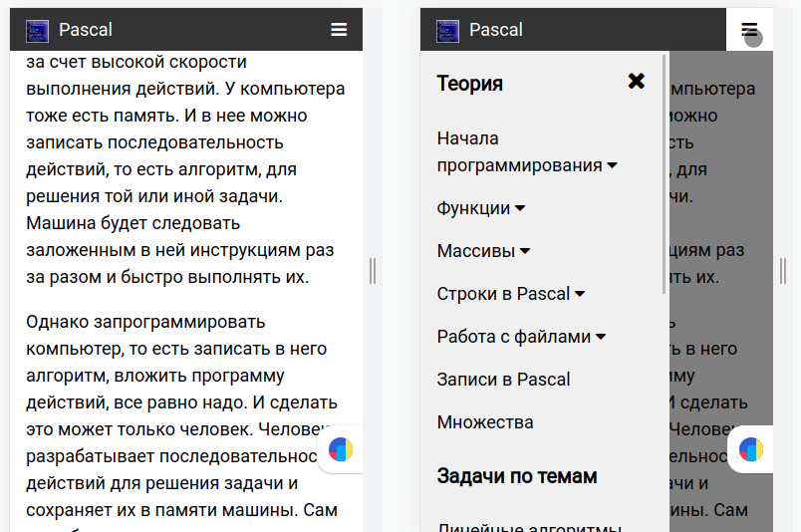Screen dimensions: 801x532
Task: Click the Pascal title in the right header
Action: (x=496, y=30)
